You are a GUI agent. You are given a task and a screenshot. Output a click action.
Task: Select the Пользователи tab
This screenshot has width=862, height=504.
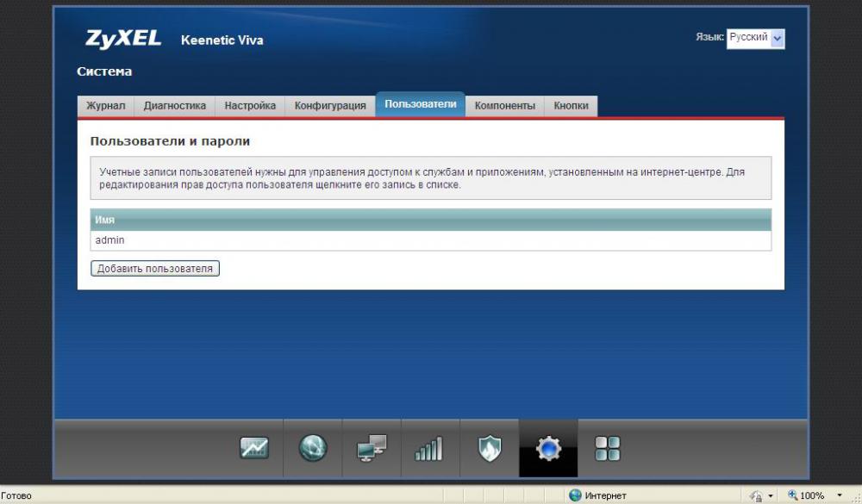[421, 104]
